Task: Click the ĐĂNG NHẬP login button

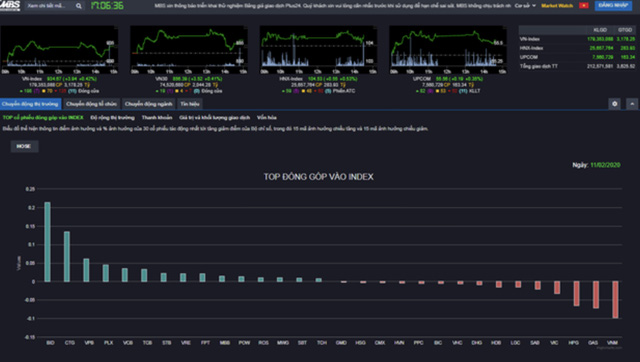Action: click(613, 6)
